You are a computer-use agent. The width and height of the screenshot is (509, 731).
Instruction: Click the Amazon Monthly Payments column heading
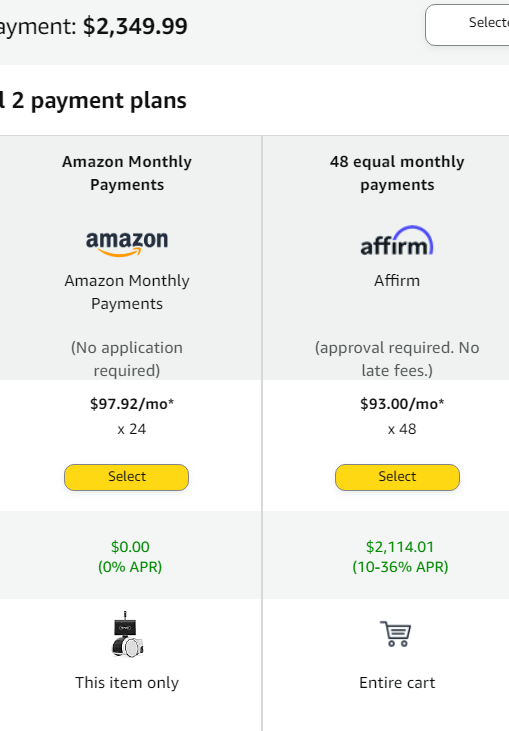point(127,173)
